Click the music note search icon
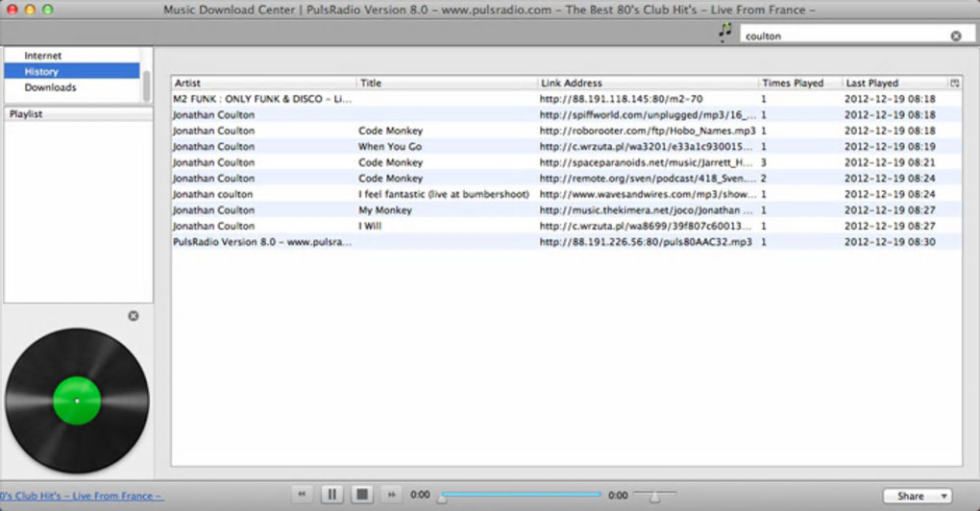980x511 pixels. click(x=724, y=32)
